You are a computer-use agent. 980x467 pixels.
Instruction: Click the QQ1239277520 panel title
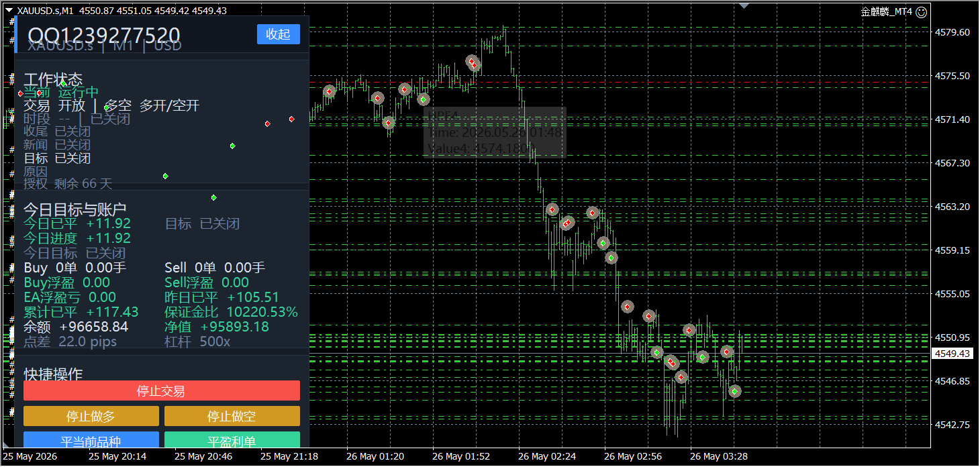[104, 36]
